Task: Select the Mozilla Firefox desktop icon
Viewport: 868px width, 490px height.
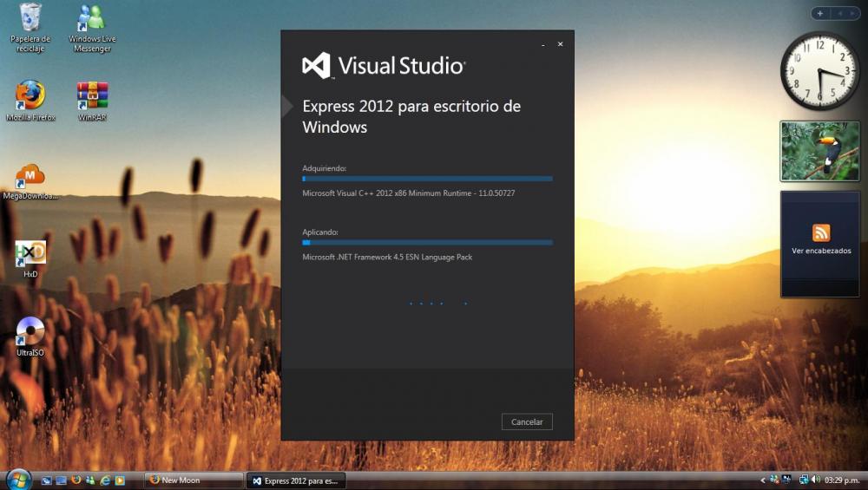Action: click(30, 101)
